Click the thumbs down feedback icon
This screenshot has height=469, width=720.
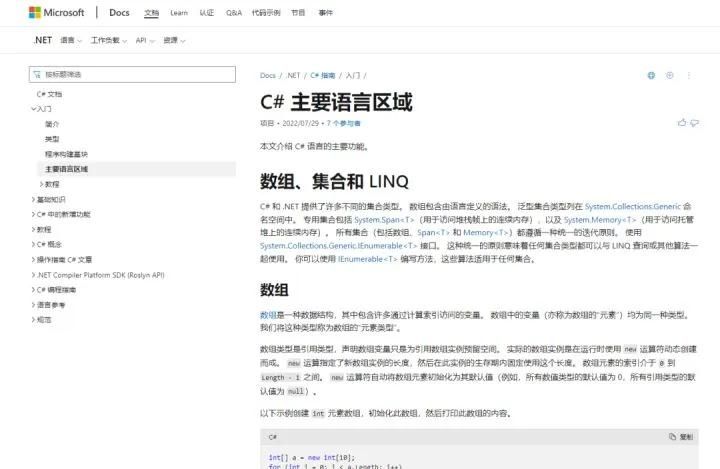point(694,123)
